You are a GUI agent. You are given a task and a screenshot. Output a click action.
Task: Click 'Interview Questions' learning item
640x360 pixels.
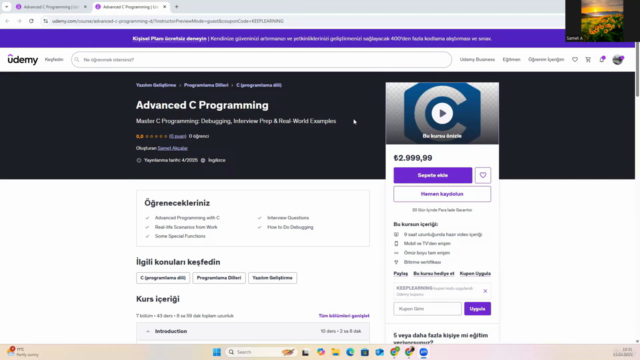pyautogui.click(x=288, y=218)
